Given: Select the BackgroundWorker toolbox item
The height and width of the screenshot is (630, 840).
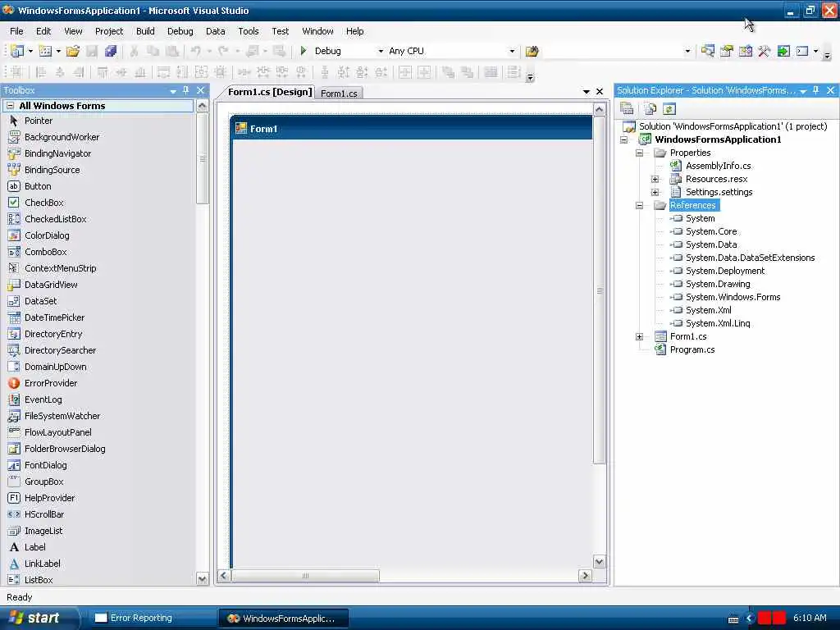Looking at the screenshot, I should point(98,137).
